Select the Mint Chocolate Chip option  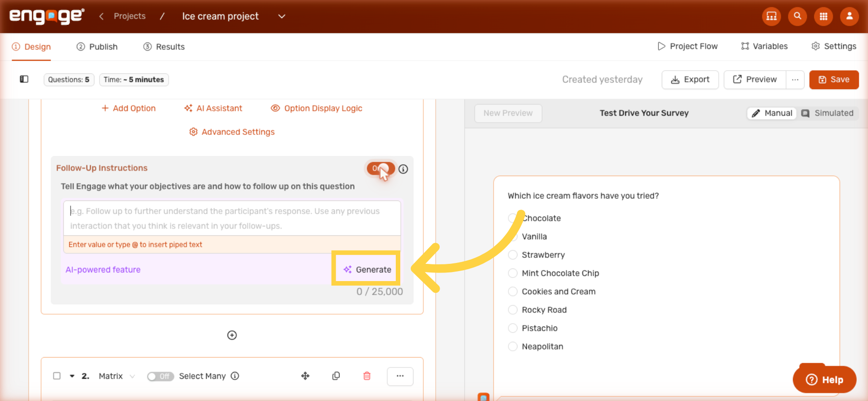(x=512, y=273)
